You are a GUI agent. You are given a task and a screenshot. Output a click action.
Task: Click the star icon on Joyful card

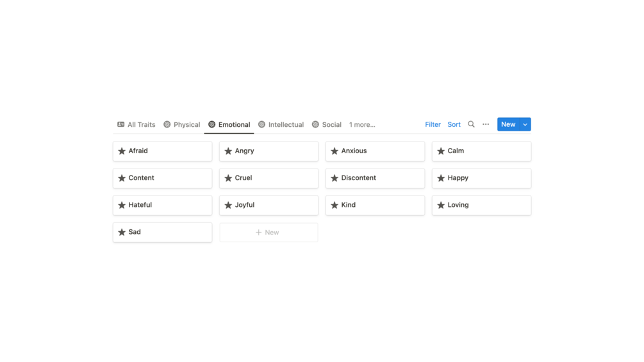click(228, 205)
